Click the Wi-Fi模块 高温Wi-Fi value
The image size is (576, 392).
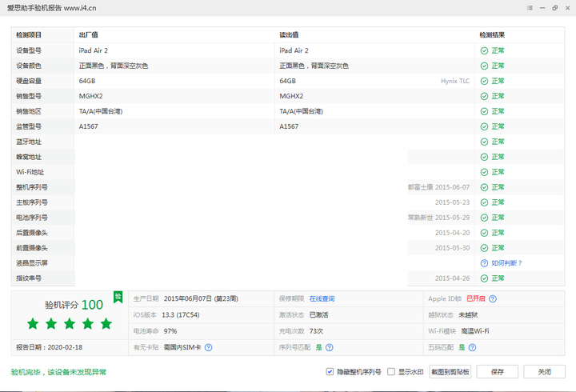(475, 331)
